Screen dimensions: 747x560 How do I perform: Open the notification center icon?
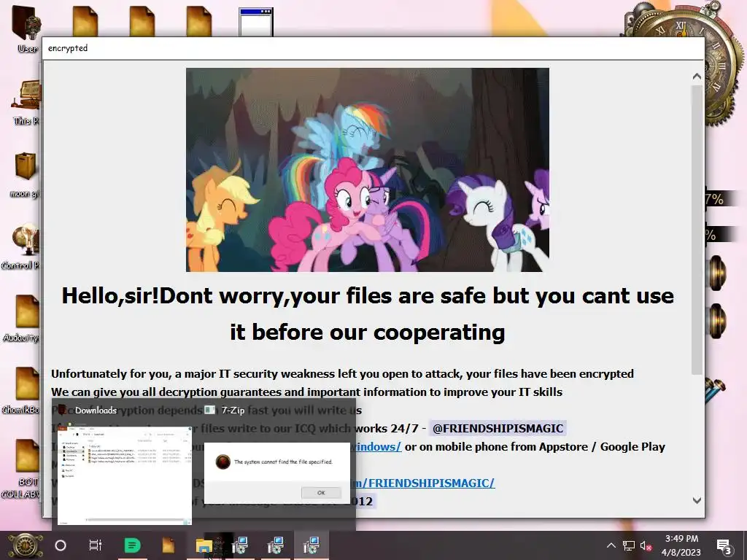724,546
